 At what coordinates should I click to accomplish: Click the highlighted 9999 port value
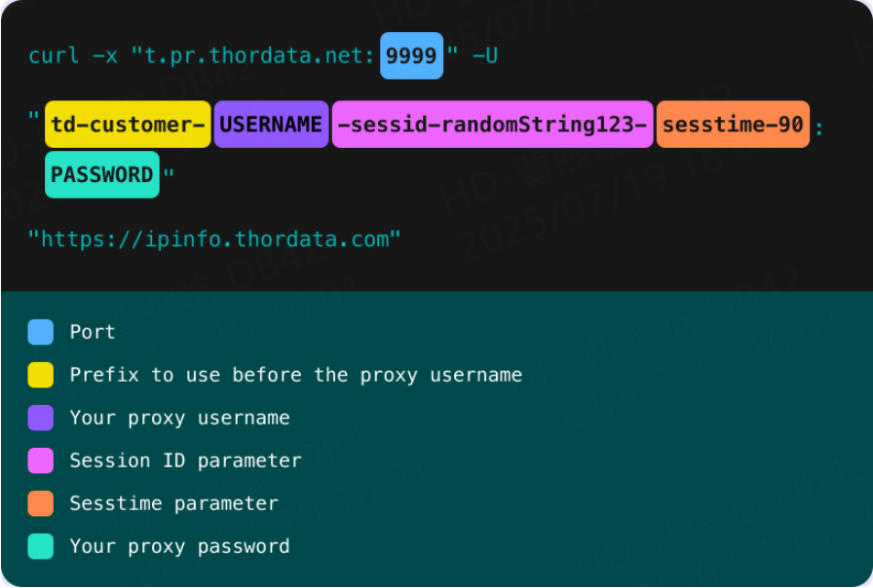[x=411, y=55]
